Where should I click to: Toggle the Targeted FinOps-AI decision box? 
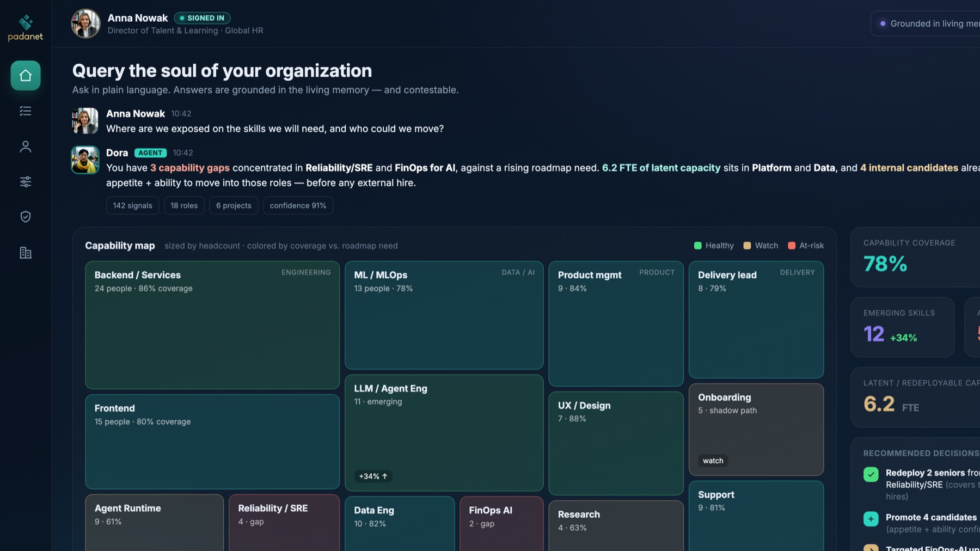871,547
